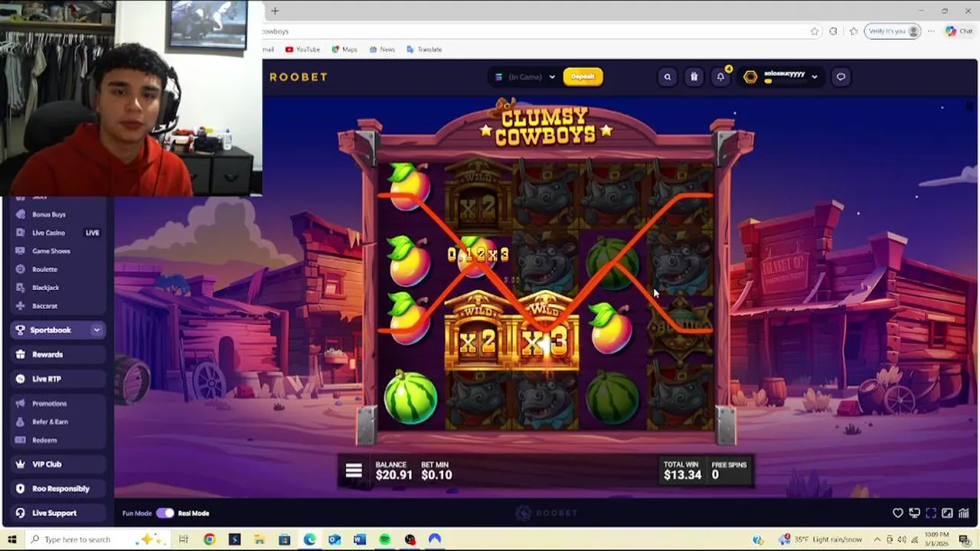The width and height of the screenshot is (980, 551).
Task: Open Word from the taskbar
Action: pyautogui.click(x=360, y=540)
